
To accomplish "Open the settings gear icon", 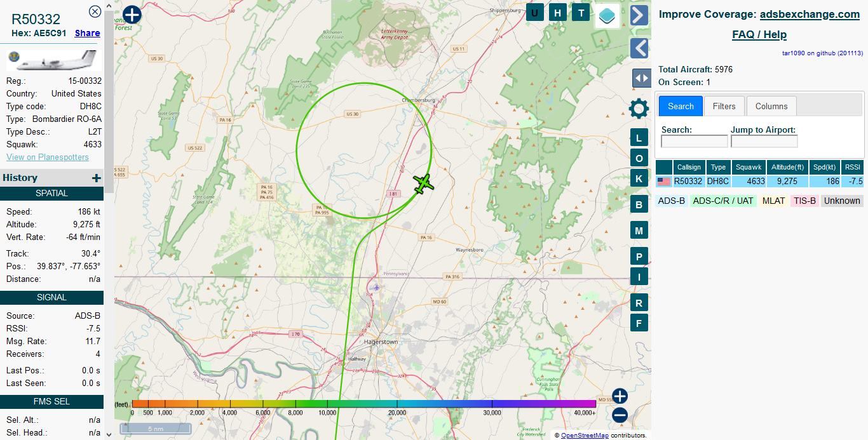I will 639,109.
